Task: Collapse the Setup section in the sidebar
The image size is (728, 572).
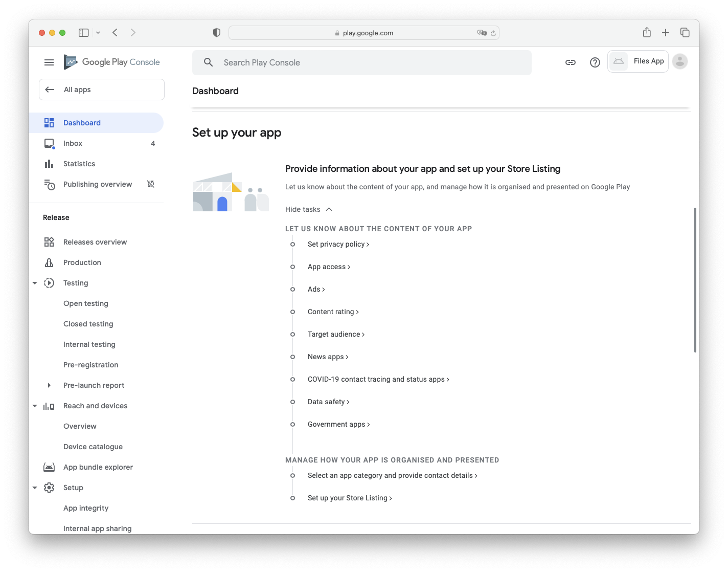Action: pyautogui.click(x=35, y=488)
